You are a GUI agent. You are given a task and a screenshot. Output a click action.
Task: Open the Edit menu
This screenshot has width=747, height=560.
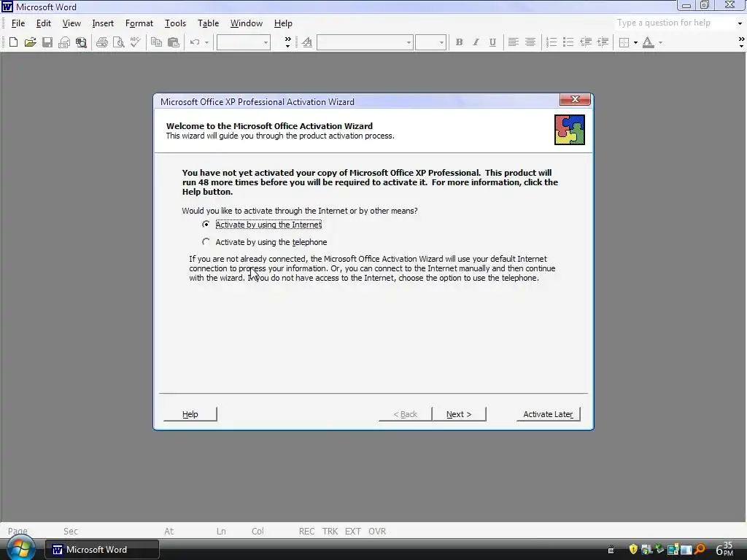point(43,23)
